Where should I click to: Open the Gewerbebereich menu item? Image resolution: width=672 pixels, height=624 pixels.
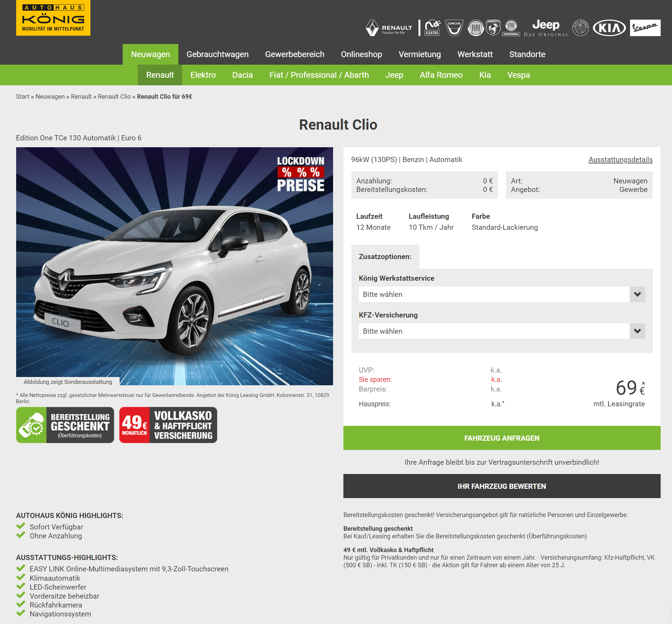pyautogui.click(x=295, y=54)
